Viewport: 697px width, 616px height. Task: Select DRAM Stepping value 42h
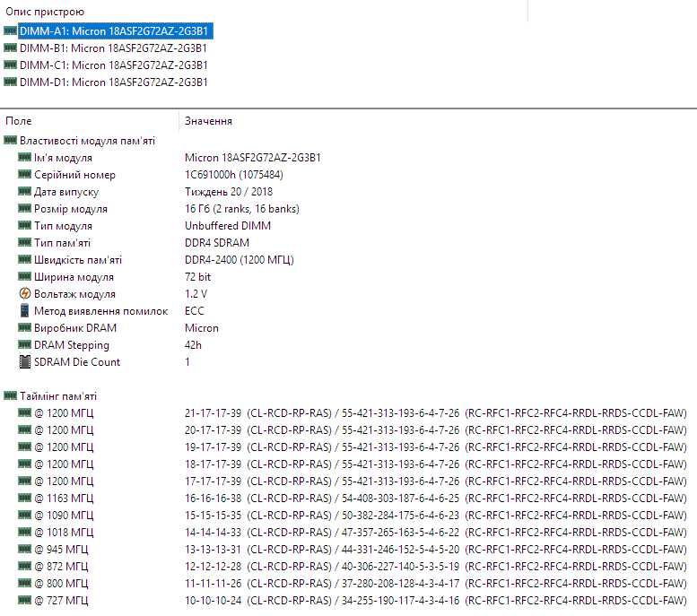click(193, 345)
